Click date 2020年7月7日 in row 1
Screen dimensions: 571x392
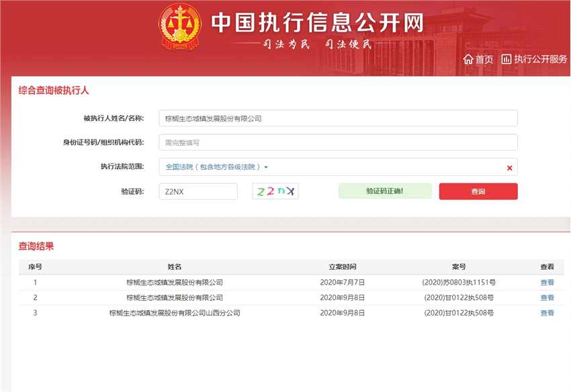[x=343, y=282]
